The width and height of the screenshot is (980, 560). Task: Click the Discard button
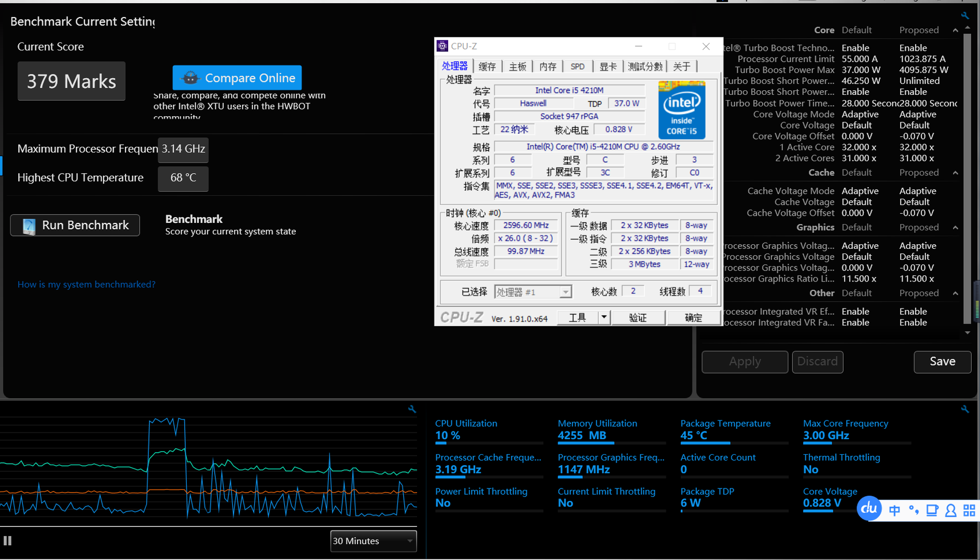click(818, 361)
